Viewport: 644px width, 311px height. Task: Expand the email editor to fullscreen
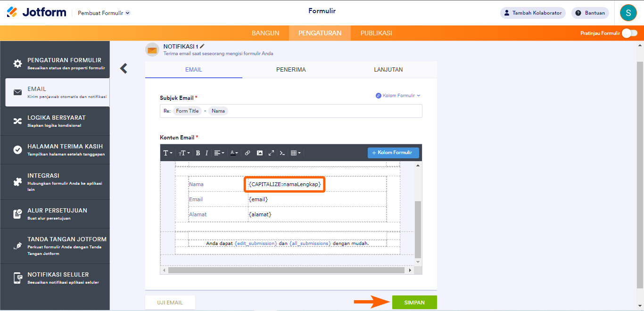pyautogui.click(x=271, y=153)
